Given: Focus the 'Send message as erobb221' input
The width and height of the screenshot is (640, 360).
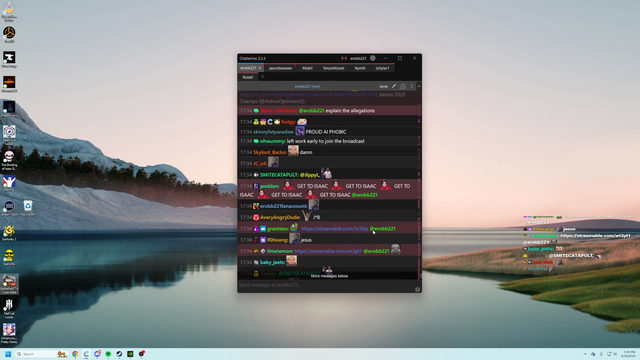Looking at the screenshot, I should 325,285.
